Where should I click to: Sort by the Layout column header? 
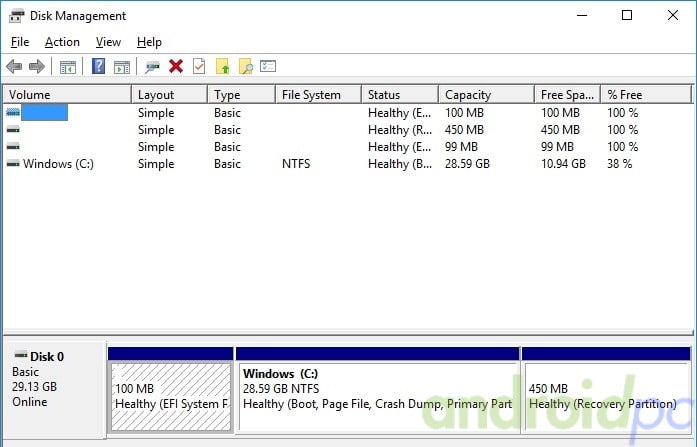(169, 95)
